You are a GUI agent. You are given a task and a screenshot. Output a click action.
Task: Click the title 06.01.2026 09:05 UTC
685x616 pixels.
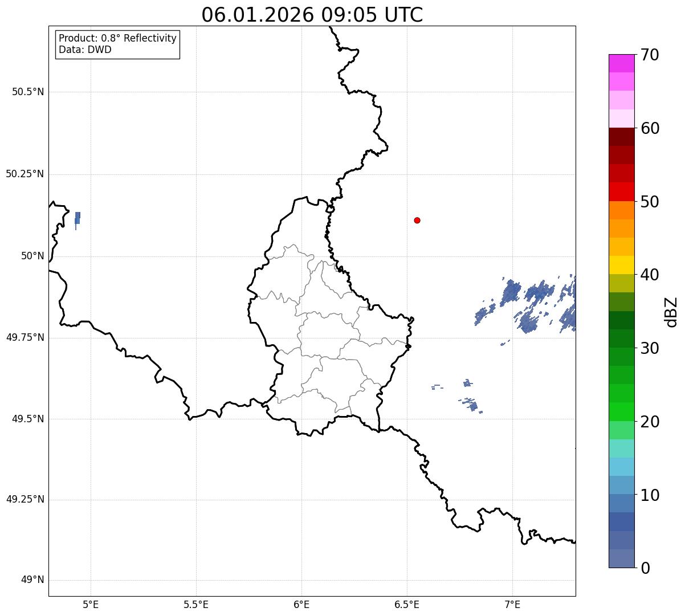pyautogui.click(x=312, y=14)
